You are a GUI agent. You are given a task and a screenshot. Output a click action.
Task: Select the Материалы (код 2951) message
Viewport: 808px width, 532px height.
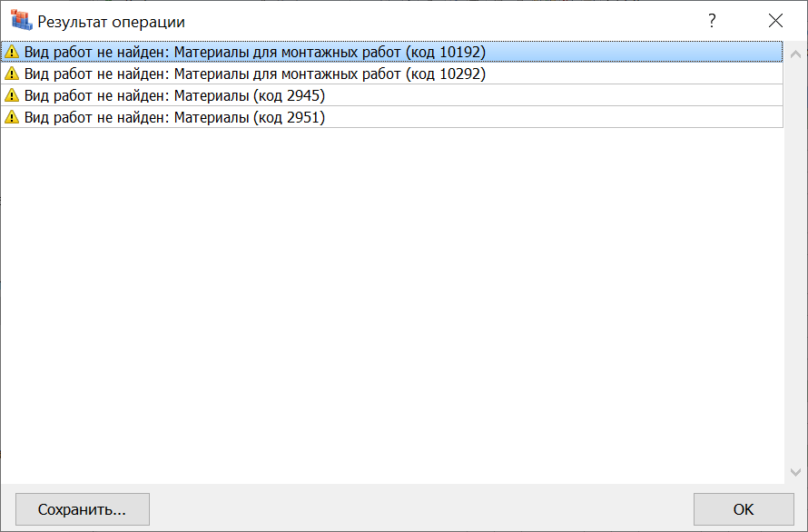391,117
